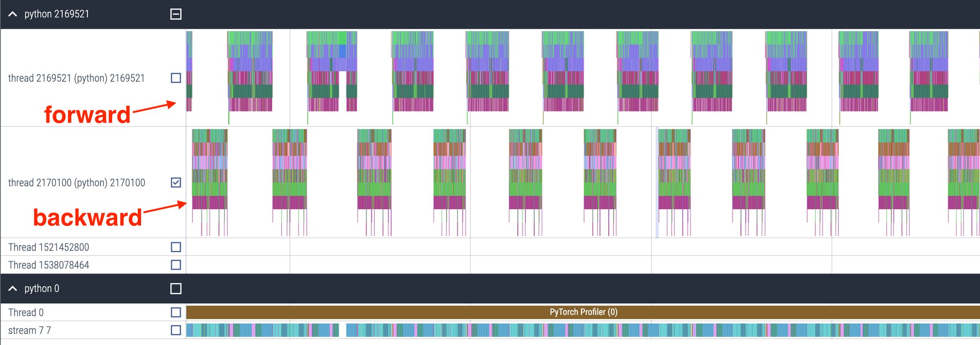Select row label thread 2170100 (python) 2170100
The height and width of the screenshot is (345, 980).
[x=77, y=182]
